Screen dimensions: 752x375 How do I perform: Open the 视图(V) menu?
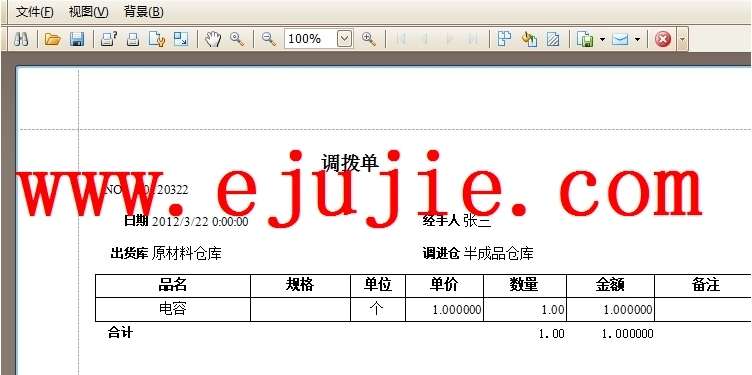click(x=89, y=12)
